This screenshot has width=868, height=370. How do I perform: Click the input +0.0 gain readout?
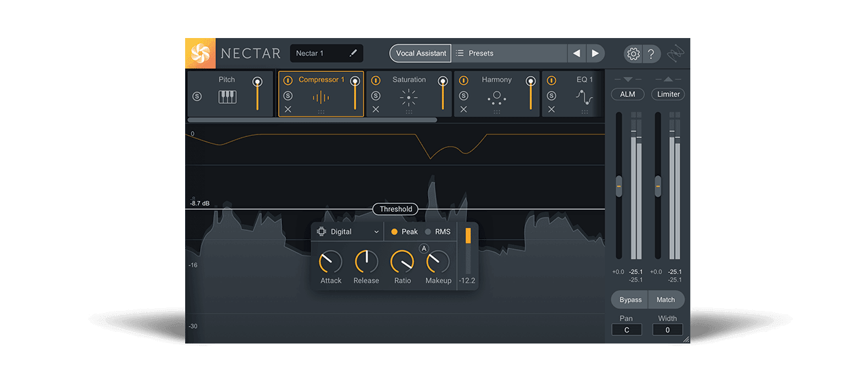click(618, 272)
